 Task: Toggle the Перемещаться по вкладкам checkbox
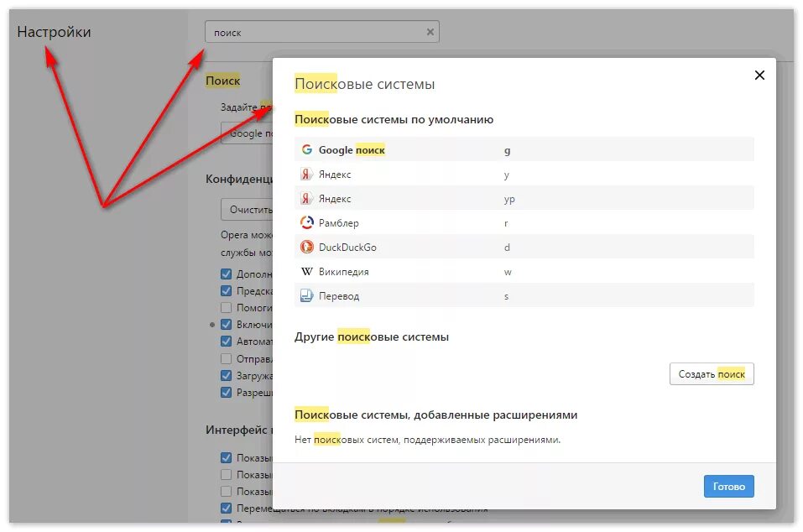coord(226,509)
